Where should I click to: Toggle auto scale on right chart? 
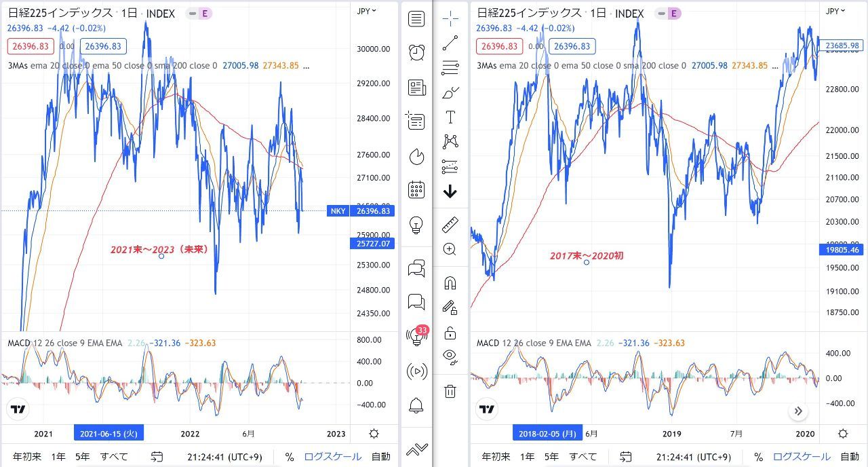850,457
